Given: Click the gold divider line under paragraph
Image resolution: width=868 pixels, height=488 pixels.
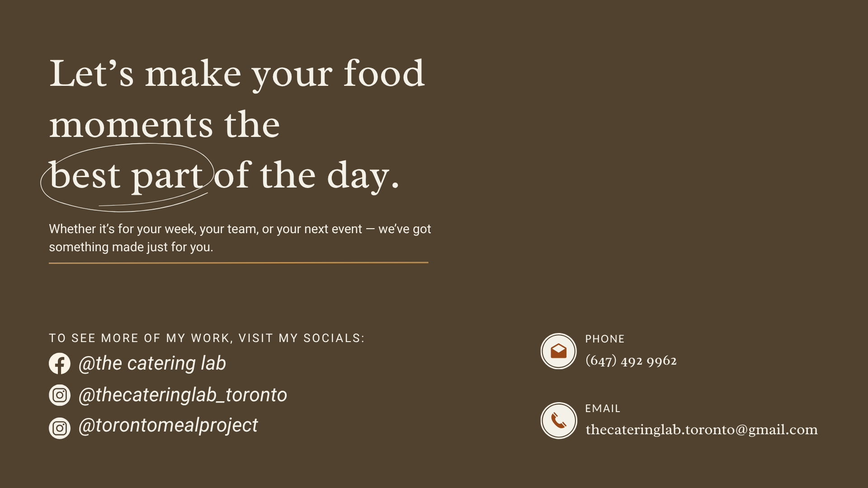Looking at the screenshot, I should click(x=239, y=263).
